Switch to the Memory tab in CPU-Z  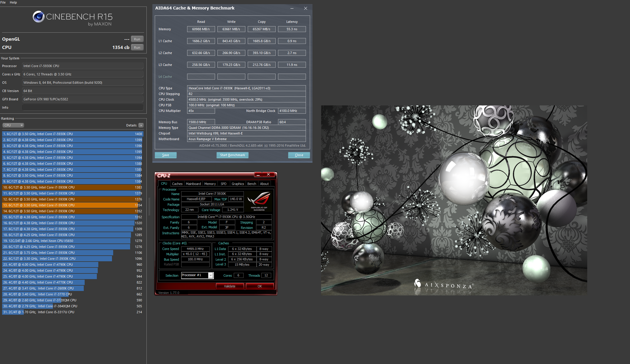210,184
